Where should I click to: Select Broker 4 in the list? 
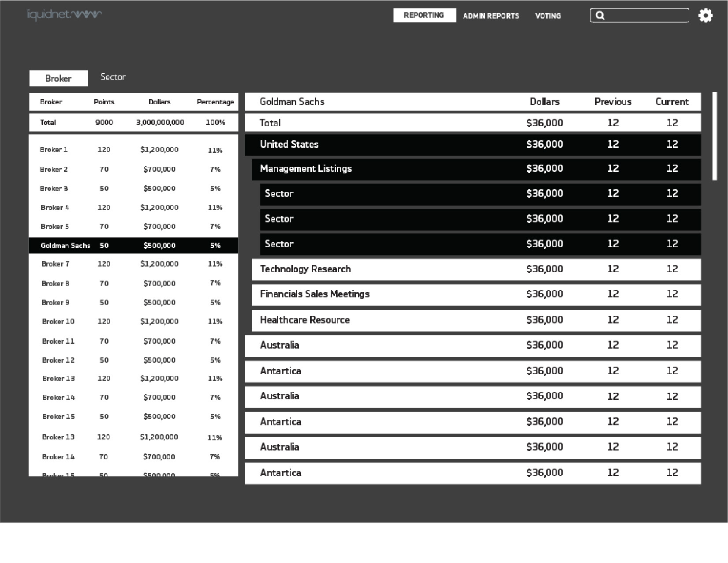[134, 207]
